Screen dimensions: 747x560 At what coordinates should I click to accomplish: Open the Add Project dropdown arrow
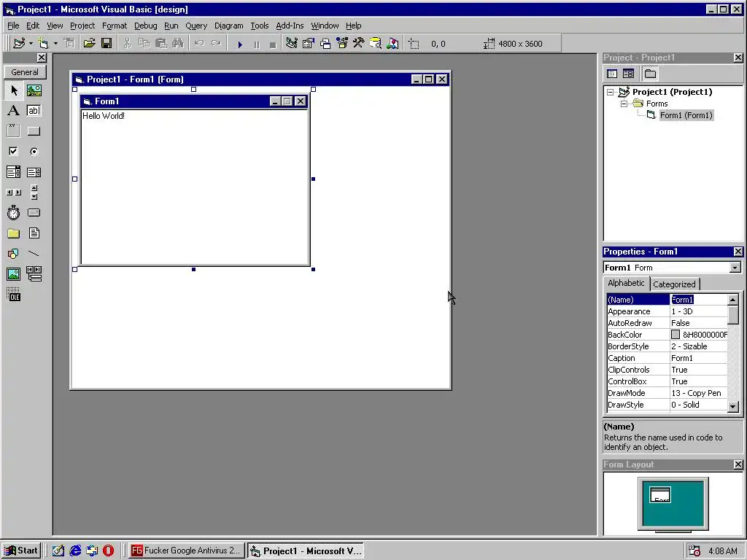pos(31,43)
